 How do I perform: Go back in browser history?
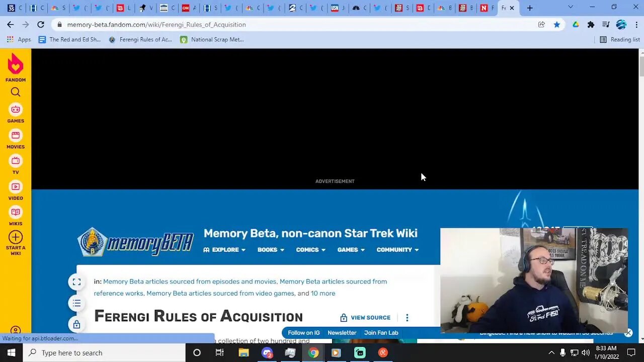[x=11, y=24]
